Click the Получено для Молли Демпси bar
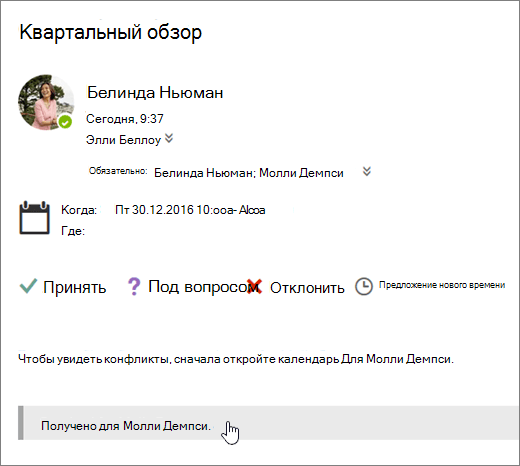Screen dimensions: 520x466 coord(268,423)
